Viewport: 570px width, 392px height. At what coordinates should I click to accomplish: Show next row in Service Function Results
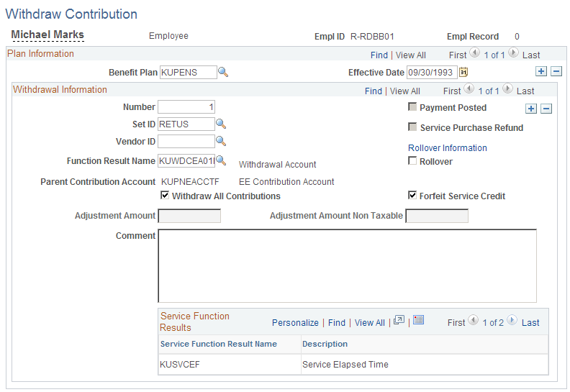(512, 320)
